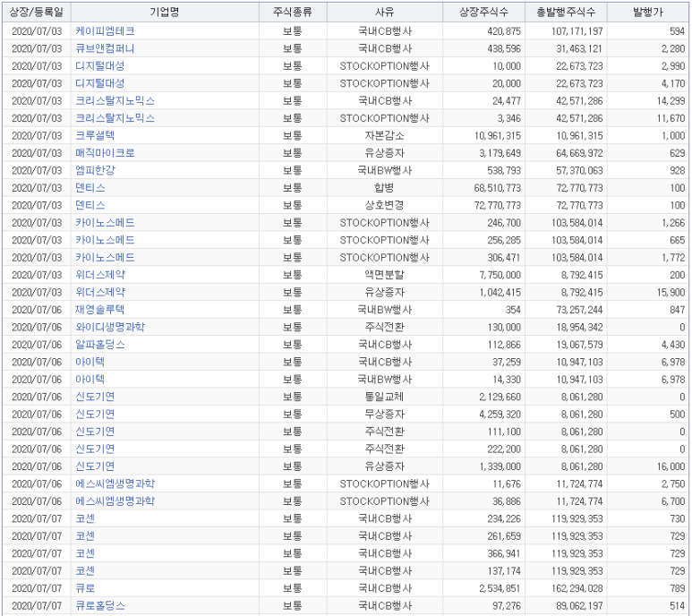Open the 알파홀딩스 company link
Screen dimensions: 692x616
pyautogui.click(x=100, y=345)
